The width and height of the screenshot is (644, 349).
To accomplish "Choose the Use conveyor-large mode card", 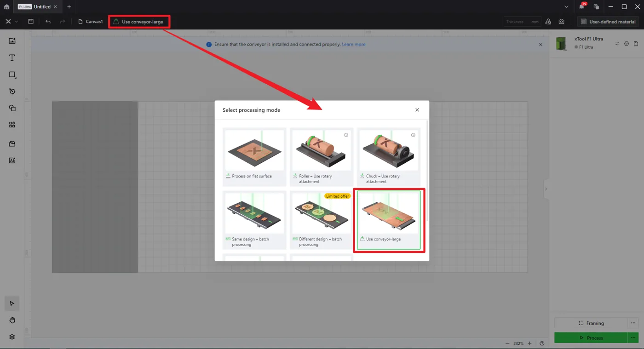I will point(389,220).
